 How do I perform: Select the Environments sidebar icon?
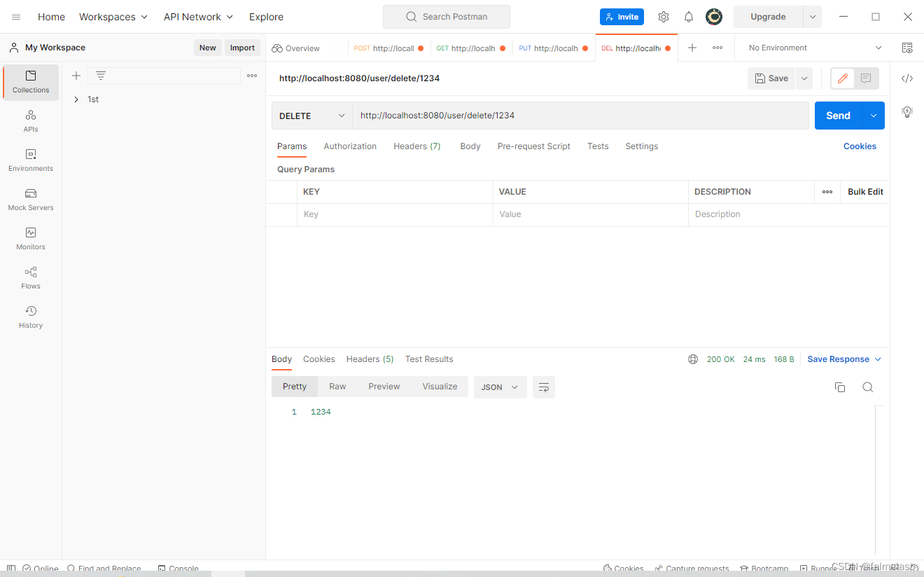click(x=30, y=160)
